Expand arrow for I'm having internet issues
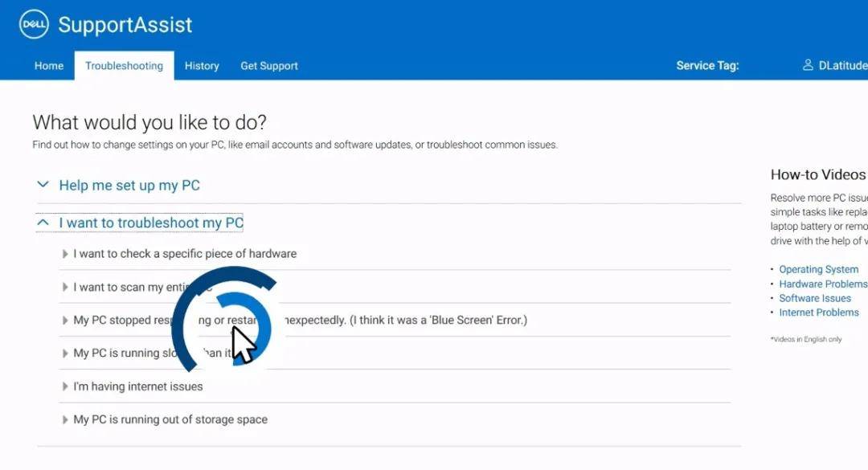868x470 pixels. (x=65, y=386)
